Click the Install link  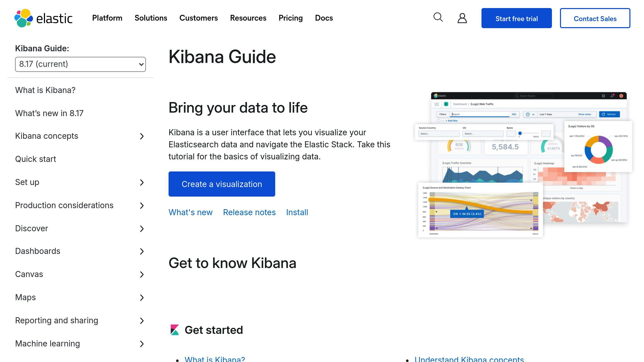[297, 212]
